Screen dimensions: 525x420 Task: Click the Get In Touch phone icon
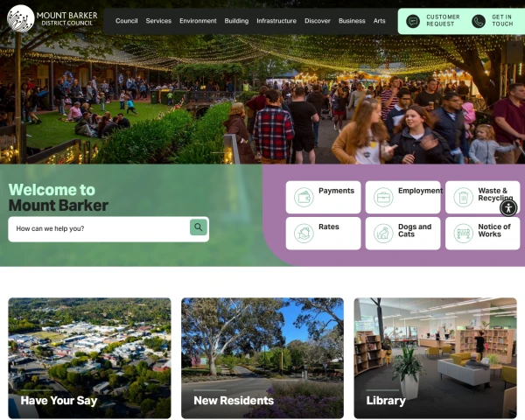point(479,21)
